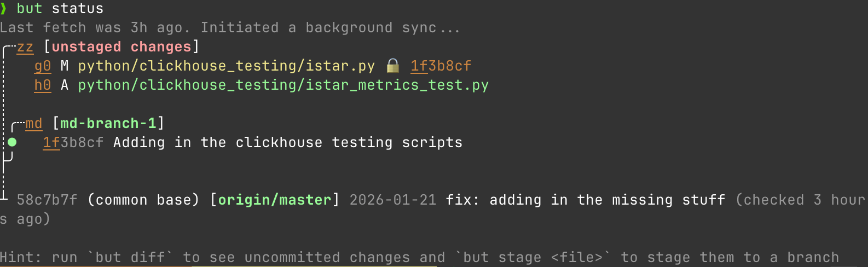Click commit hash before 'Adding in the clickhouse'

tap(73, 143)
